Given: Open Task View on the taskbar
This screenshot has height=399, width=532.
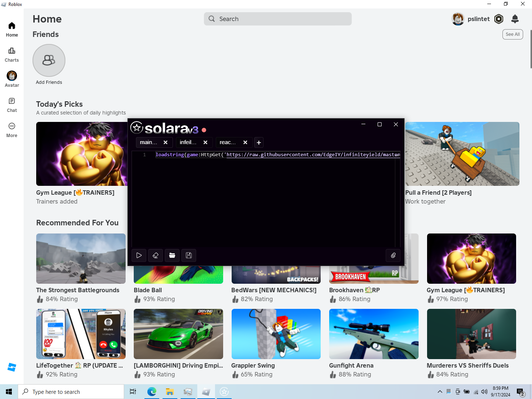Looking at the screenshot, I should pos(133,392).
